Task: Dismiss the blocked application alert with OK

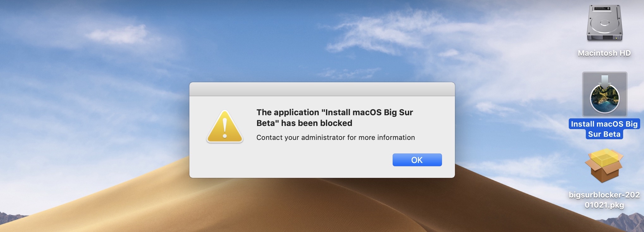Action: 417,160
